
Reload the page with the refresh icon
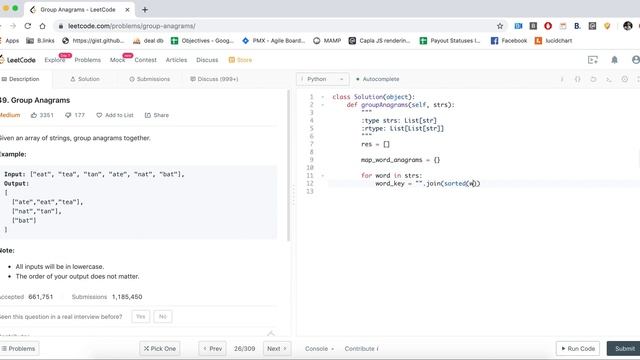tap(28, 26)
